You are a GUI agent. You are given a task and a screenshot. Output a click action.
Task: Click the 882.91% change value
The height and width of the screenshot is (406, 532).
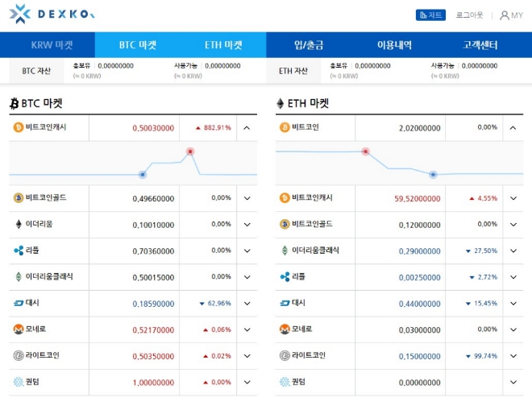[218, 127]
